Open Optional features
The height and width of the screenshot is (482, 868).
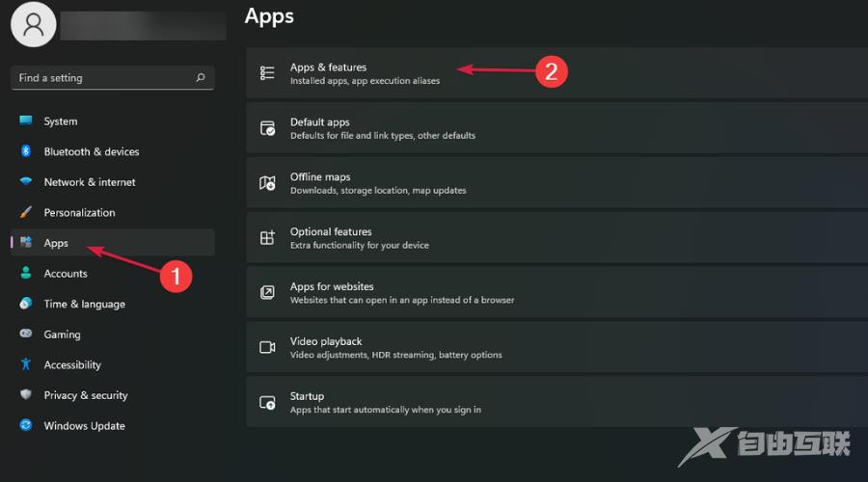pyautogui.click(x=556, y=237)
